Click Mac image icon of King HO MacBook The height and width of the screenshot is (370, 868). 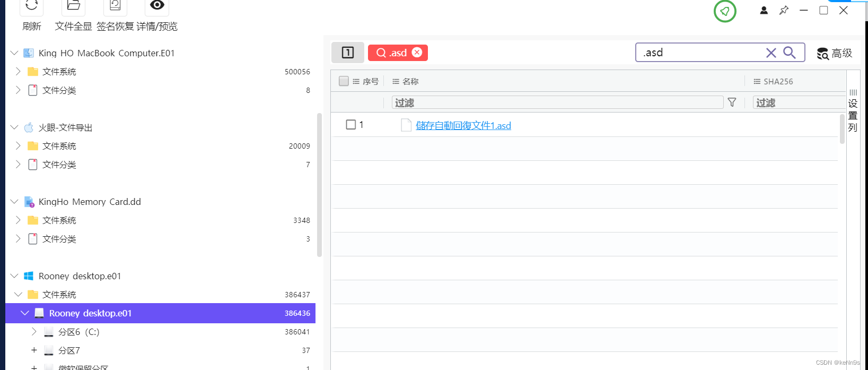(29, 53)
